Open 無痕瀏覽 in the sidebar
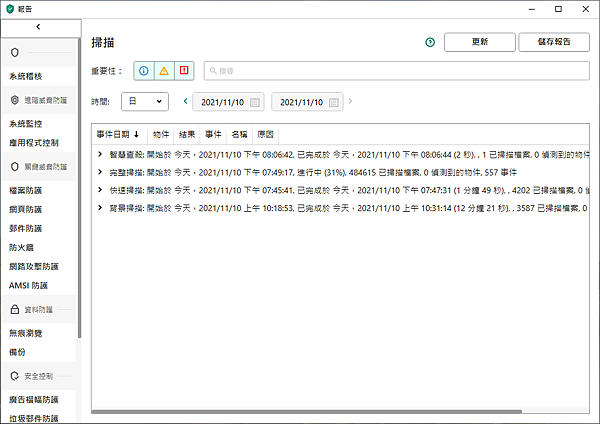Screen dimensions: 600x424 (26, 333)
